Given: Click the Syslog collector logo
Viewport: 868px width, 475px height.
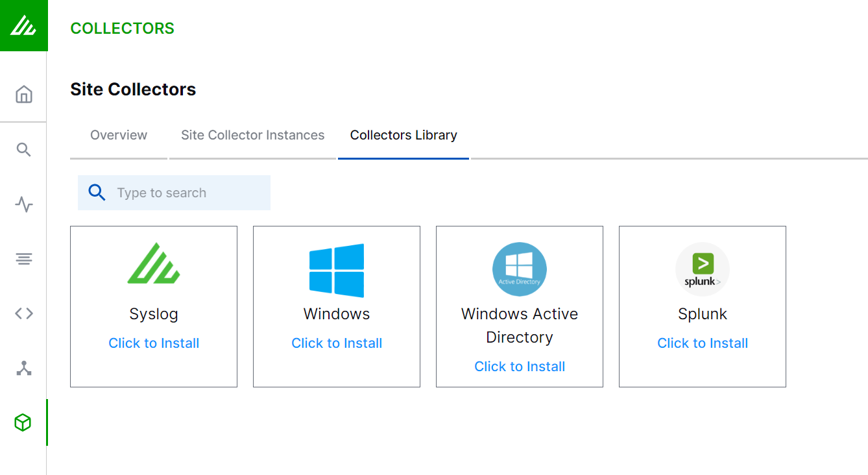Looking at the screenshot, I should tap(154, 263).
